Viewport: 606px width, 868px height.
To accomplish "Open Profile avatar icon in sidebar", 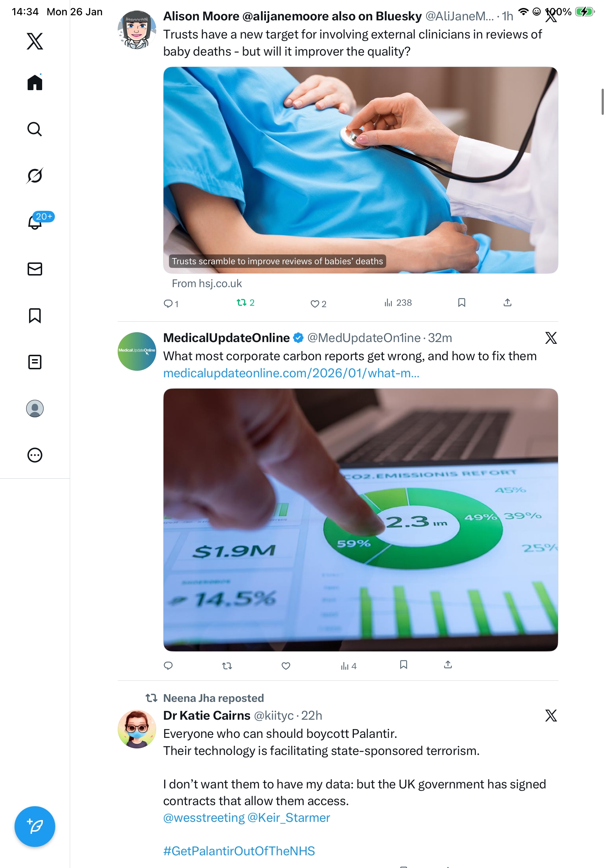I will [35, 409].
